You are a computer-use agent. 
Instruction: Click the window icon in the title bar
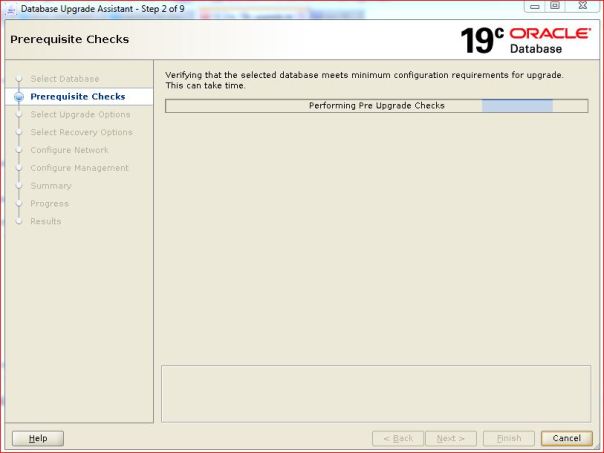pos(11,8)
